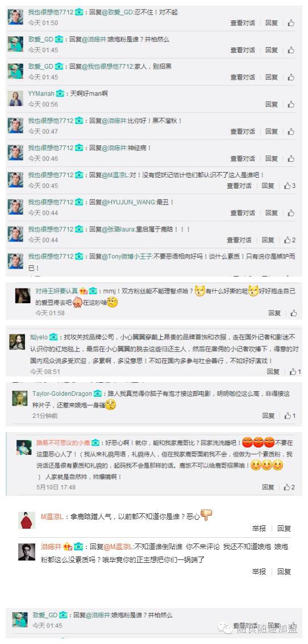Click thumbs-up with 3 likes

[290, 186]
